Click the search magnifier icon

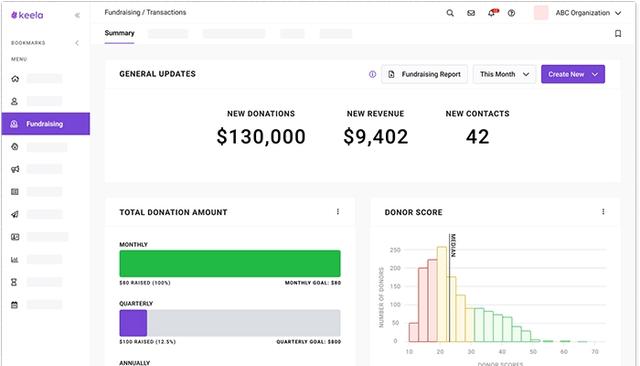point(450,13)
